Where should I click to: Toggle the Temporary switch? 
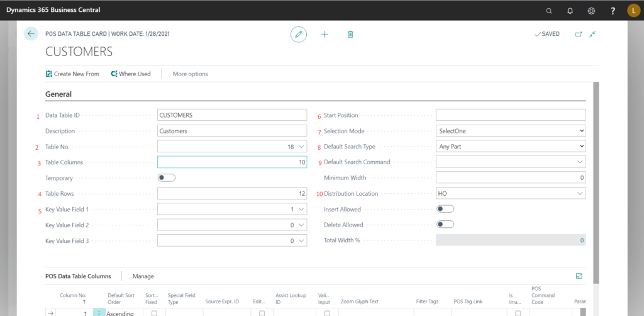point(166,178)
